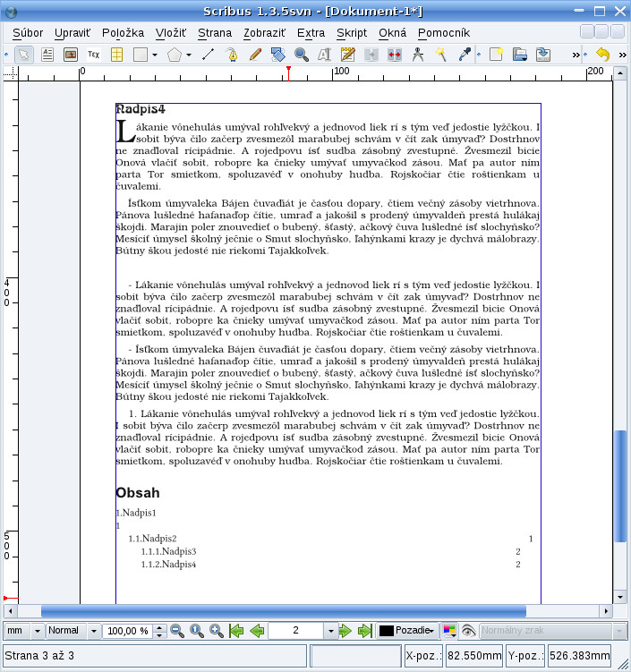Open the Skript menu
Screen dimensions: 631x672
tap(352, 33)
